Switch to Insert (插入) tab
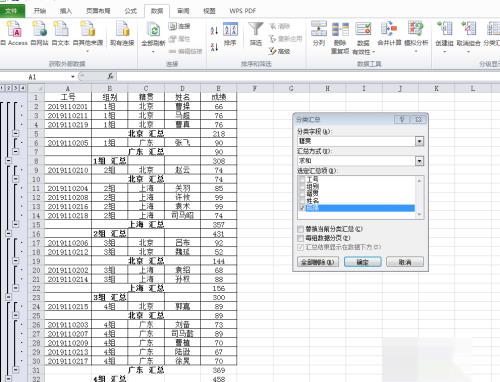This screenshot has height=382, width=500. click(x=66, y=11)
